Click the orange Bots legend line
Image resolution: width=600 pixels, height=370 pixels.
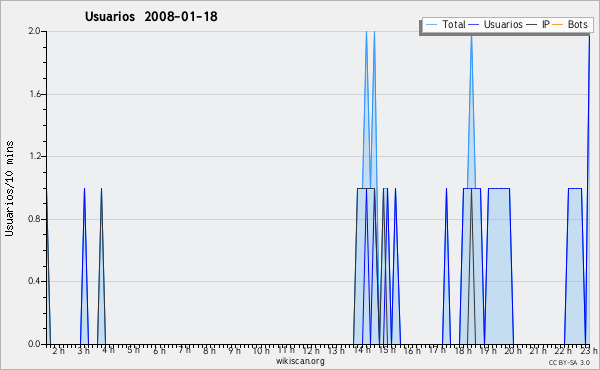tap(558, 25)
